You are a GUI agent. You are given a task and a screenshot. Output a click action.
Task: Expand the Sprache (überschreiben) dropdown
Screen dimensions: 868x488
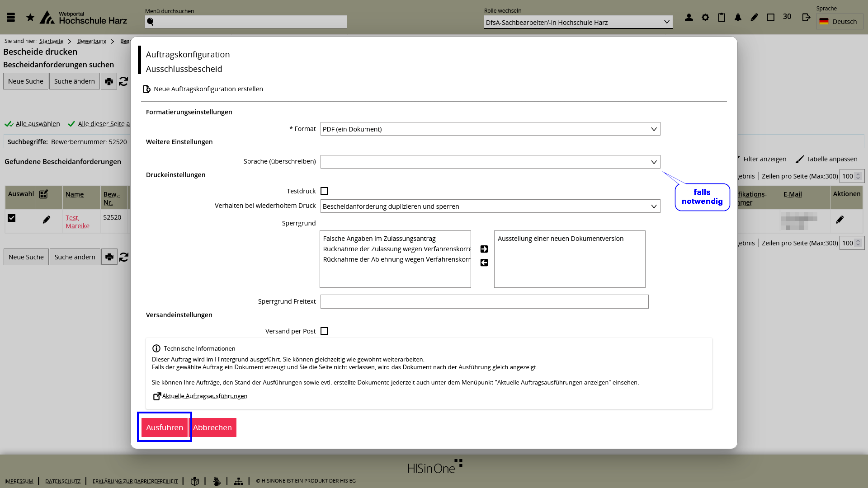point(490,162)
